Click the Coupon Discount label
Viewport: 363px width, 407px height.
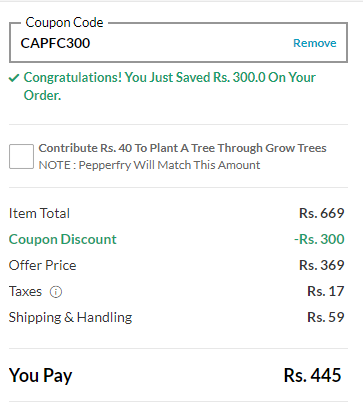click(63, 239)
